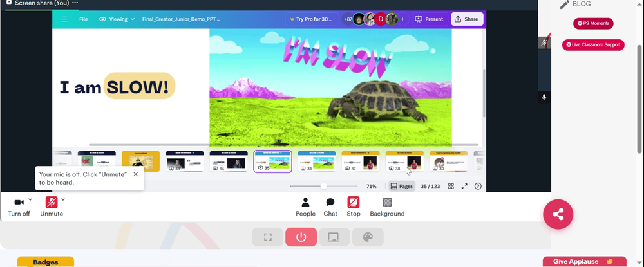This screenshot has height=267, width=644.
Task: Click the Live Classroom Support tag
Action: (594, 44)
